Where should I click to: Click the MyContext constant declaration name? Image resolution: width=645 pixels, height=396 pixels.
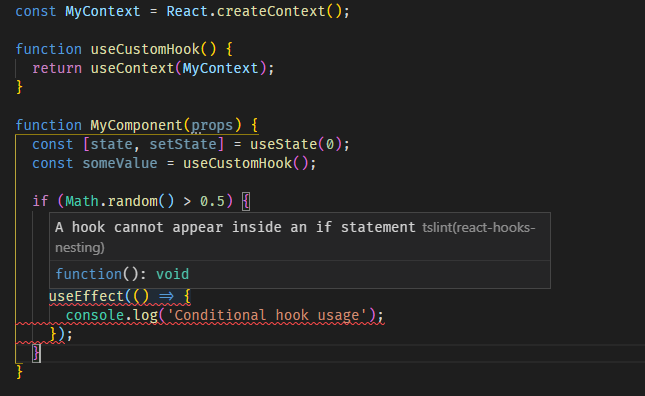click(102, 11)
